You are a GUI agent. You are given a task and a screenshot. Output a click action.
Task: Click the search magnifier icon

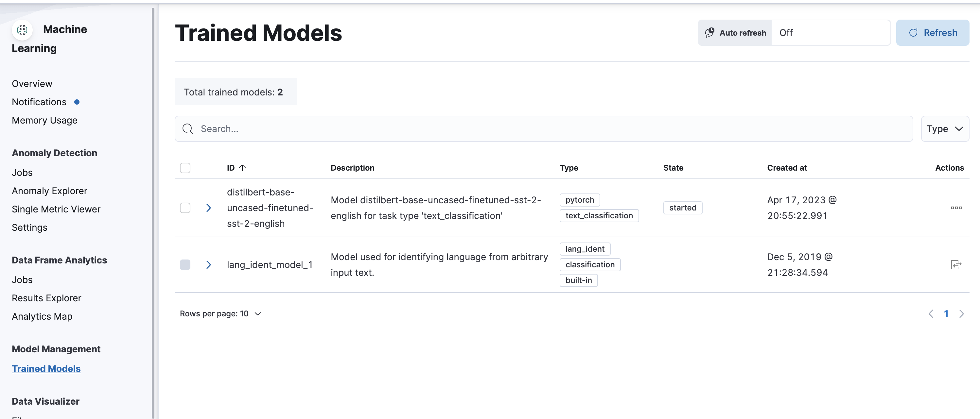187,129
